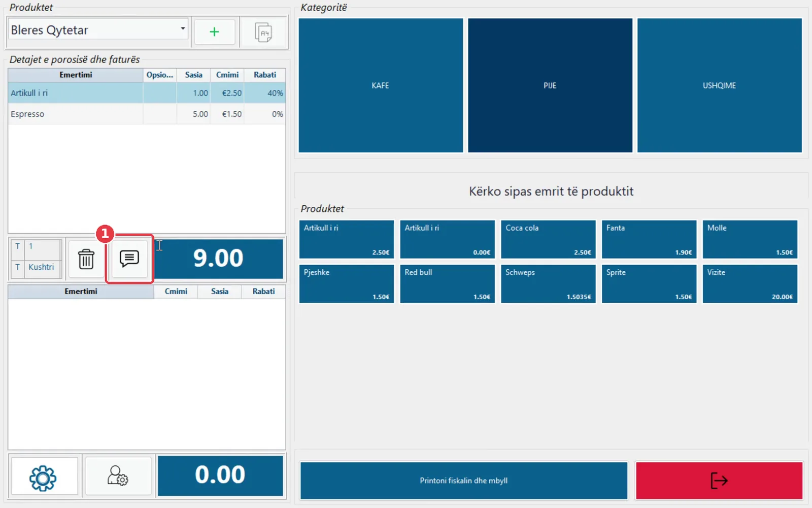Delete item with the trash can icon

pos(86,259)
